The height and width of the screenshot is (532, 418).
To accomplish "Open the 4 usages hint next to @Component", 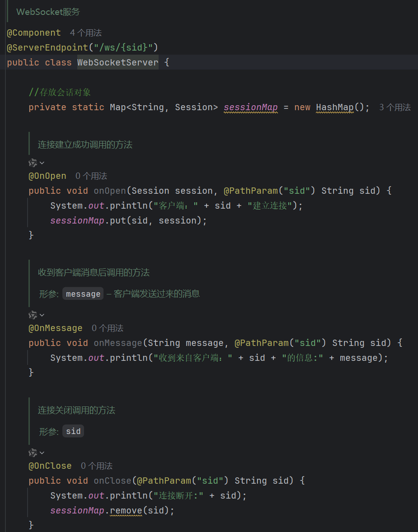I will click(86, 33).
